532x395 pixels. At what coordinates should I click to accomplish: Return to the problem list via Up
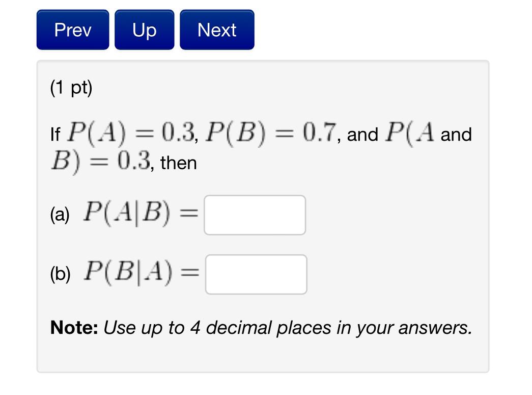click(x=144, y=30)
